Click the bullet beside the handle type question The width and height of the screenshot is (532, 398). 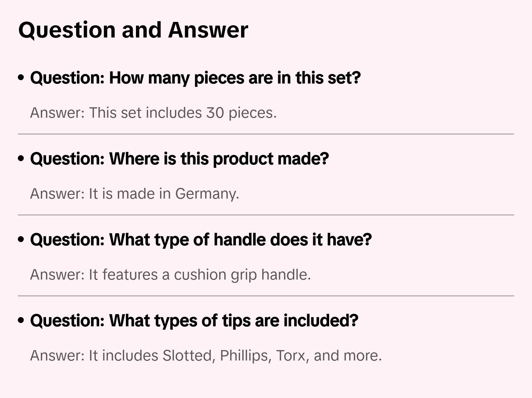21,239
